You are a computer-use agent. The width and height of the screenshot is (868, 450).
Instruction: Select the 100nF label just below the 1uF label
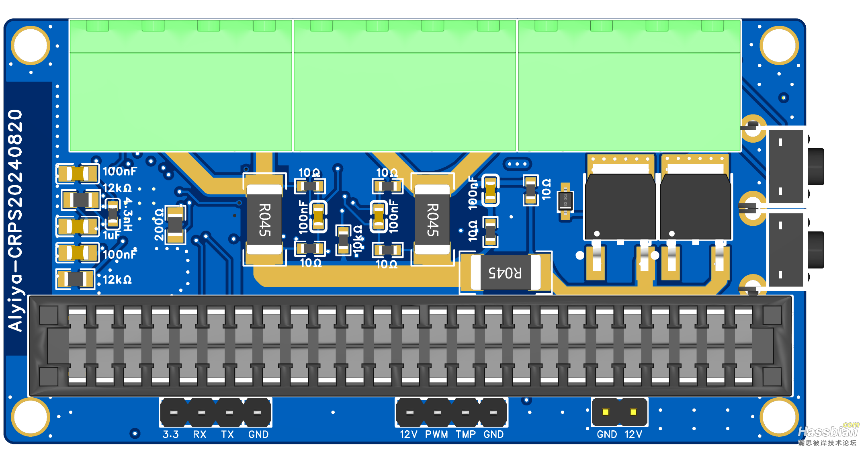120,254
